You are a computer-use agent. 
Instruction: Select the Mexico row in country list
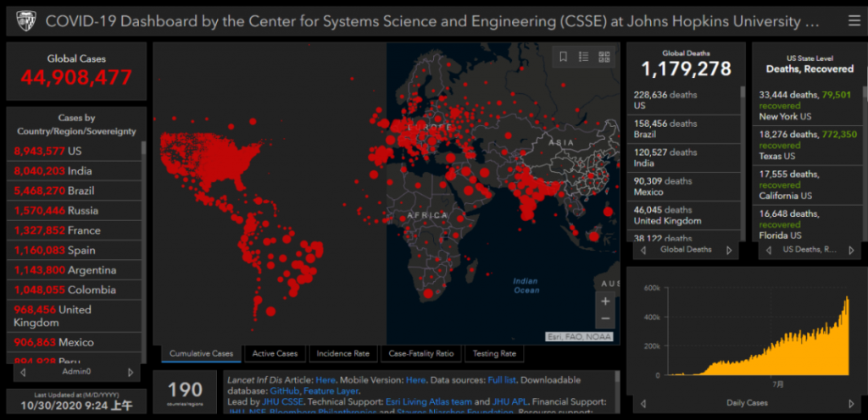(x=75, y=343)
